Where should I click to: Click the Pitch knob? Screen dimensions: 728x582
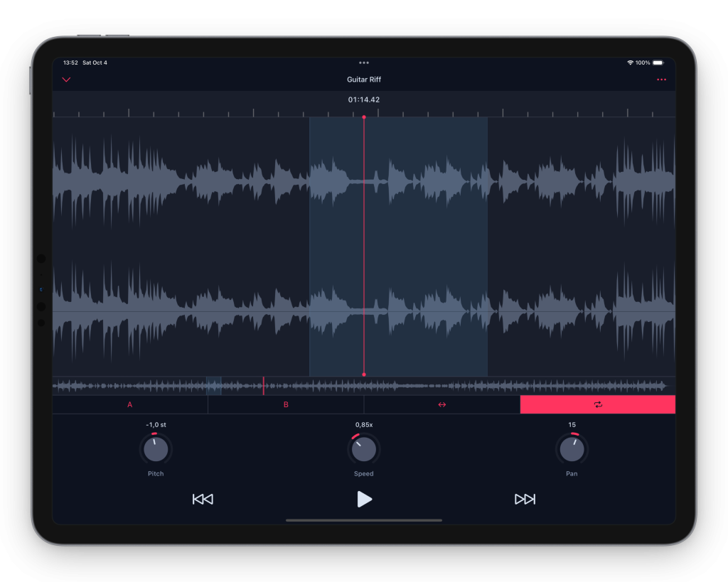(156, 449)
